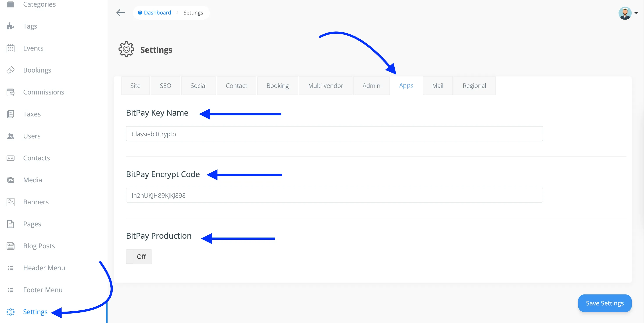Image resolution: width=644 pixels, height=323 pixels.
Task: Open the Taxes section
Action: (x=32, y=114)
